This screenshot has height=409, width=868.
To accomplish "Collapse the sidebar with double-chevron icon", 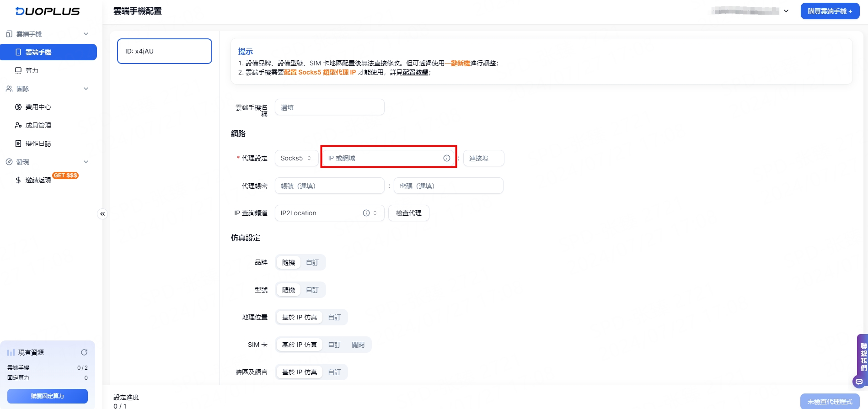I will [x=102, y=214].
